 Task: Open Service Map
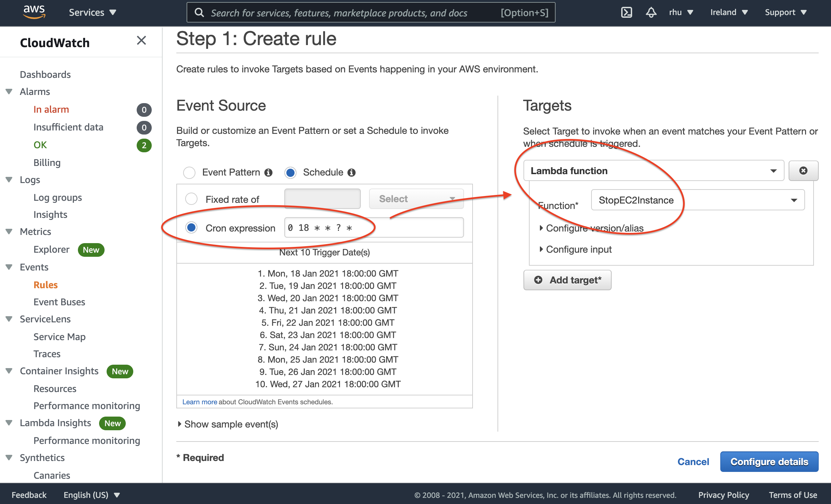(x=59, y=337)
